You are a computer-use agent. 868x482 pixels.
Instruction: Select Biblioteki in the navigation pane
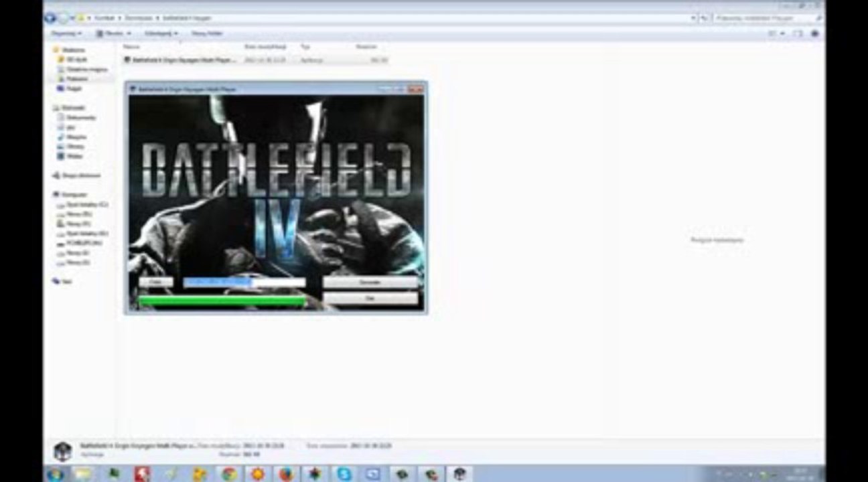pos(69,107)
